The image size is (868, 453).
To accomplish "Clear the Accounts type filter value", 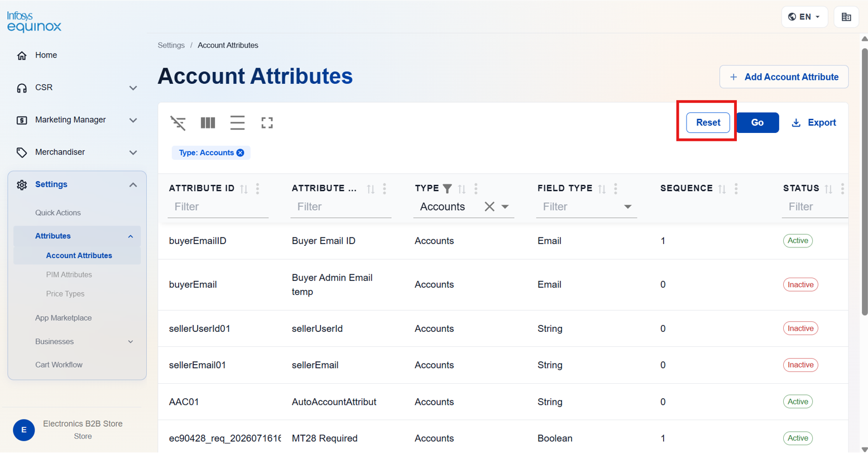I will click(490, 207).
